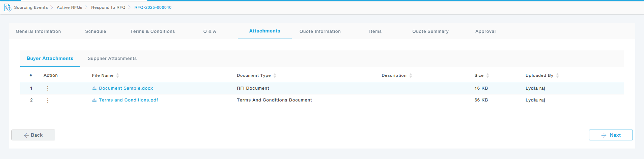Open the Quote Information tab
Image resolution: width=644 pixels, height=159 pixels.
pos(320,31)
